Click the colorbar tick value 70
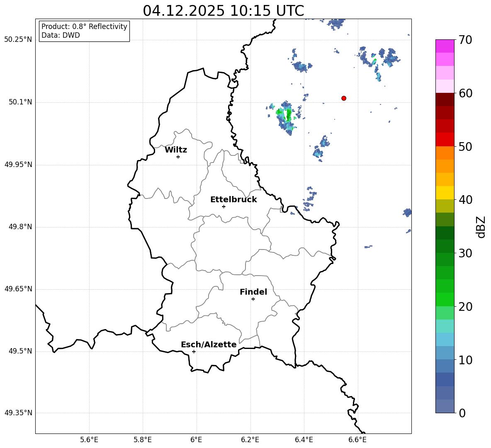 (x=465, y=40)
